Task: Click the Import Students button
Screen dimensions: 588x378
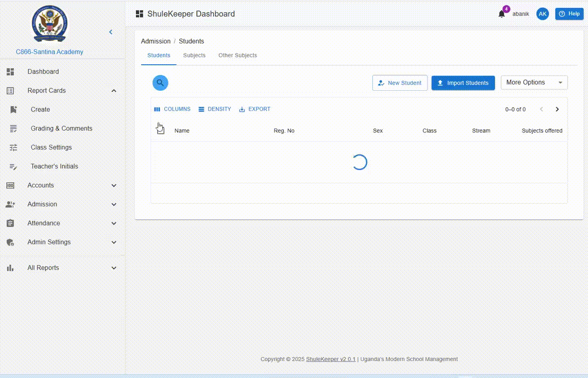Action: (463, 83)
